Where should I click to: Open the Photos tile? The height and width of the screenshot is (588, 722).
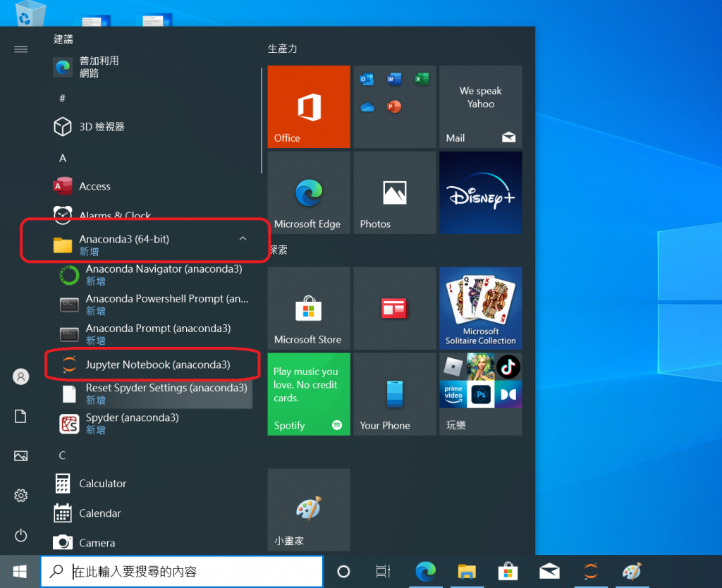coord(395,192)
